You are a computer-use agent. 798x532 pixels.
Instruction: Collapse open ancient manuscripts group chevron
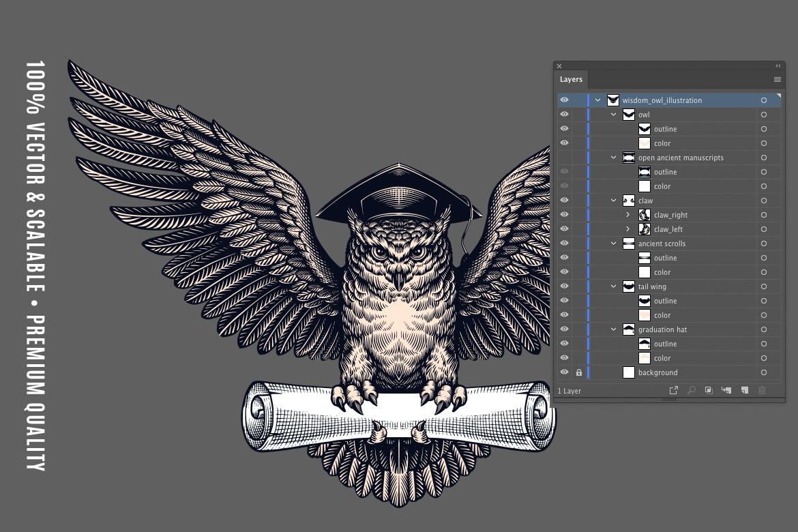(614, 158)
